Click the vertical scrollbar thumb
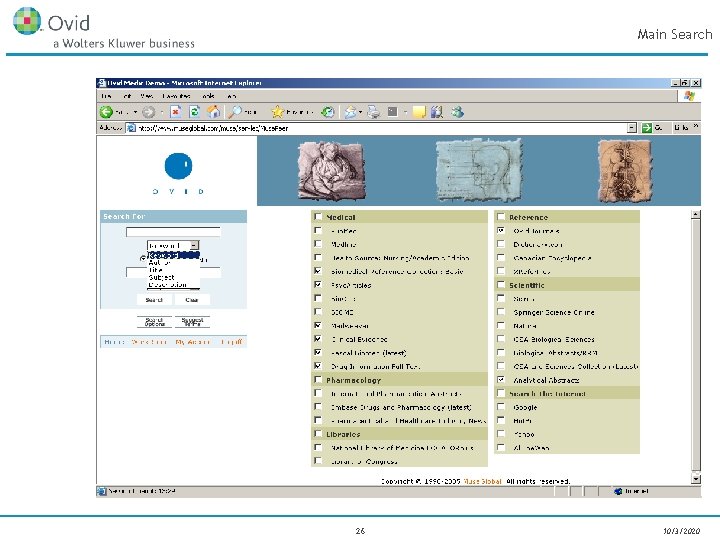720x540 pixels. coord(696,345)
